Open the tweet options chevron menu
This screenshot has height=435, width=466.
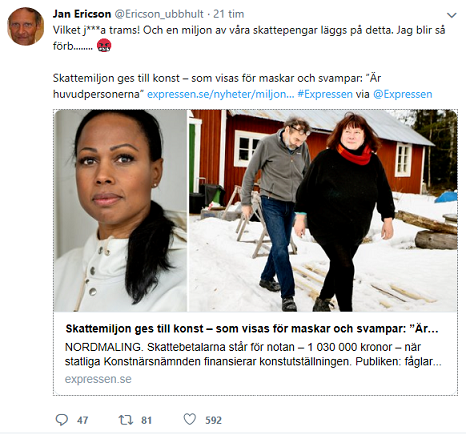pyautogui.click(x=451, y=15)
